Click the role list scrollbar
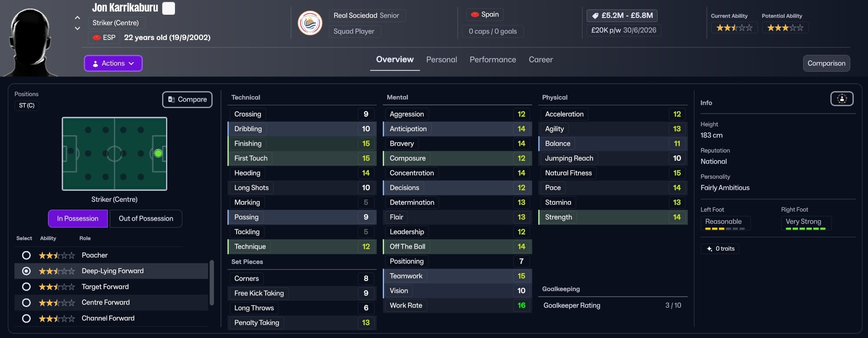The height and width of the screenshot is (338, 868). [212, 282]
